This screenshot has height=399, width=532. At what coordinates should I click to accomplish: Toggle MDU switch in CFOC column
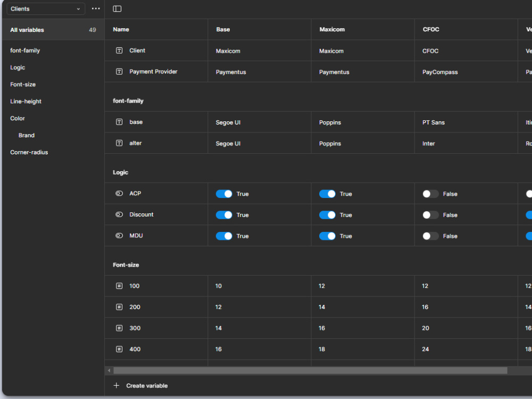coord(430,236)
